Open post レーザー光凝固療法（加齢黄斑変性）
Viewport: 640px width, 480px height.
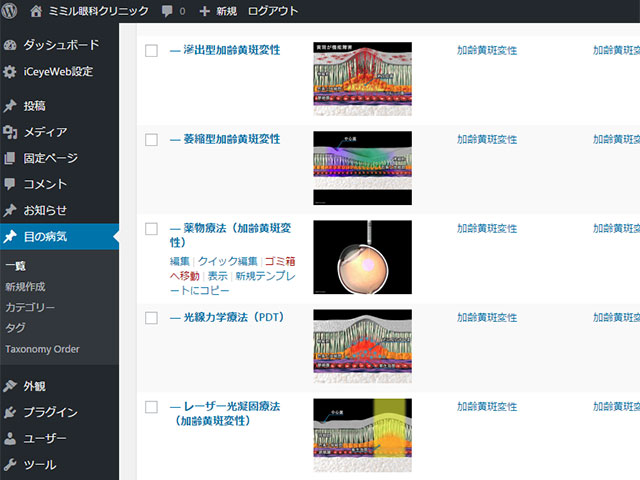226,413
